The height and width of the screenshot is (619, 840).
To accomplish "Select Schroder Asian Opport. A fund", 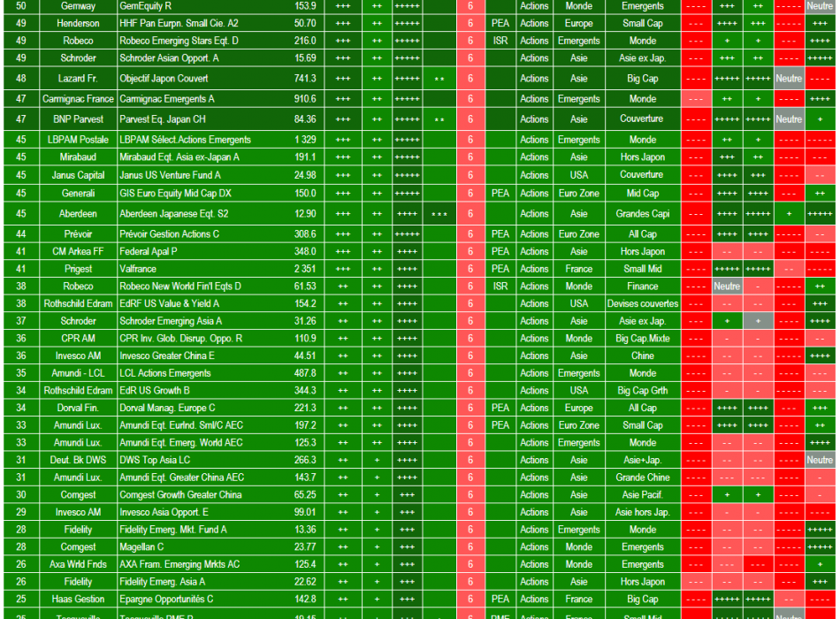I will click(x=169, y=57).
